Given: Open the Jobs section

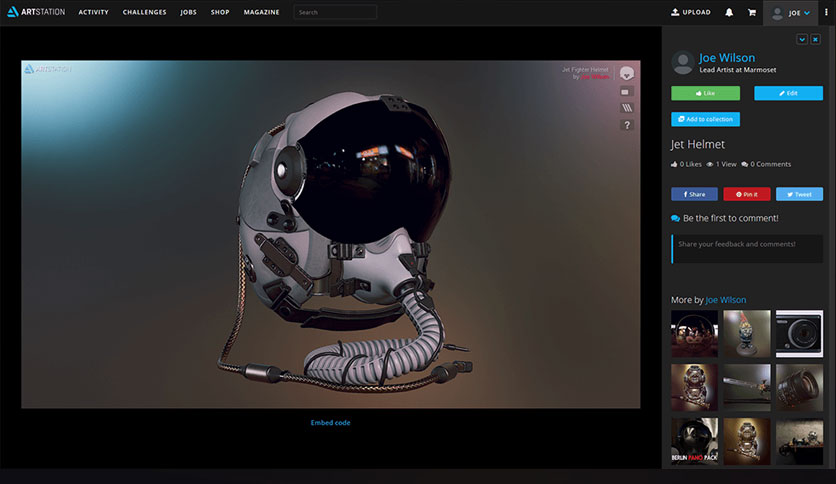Looking at the screenshot, I should pos(188,12).
